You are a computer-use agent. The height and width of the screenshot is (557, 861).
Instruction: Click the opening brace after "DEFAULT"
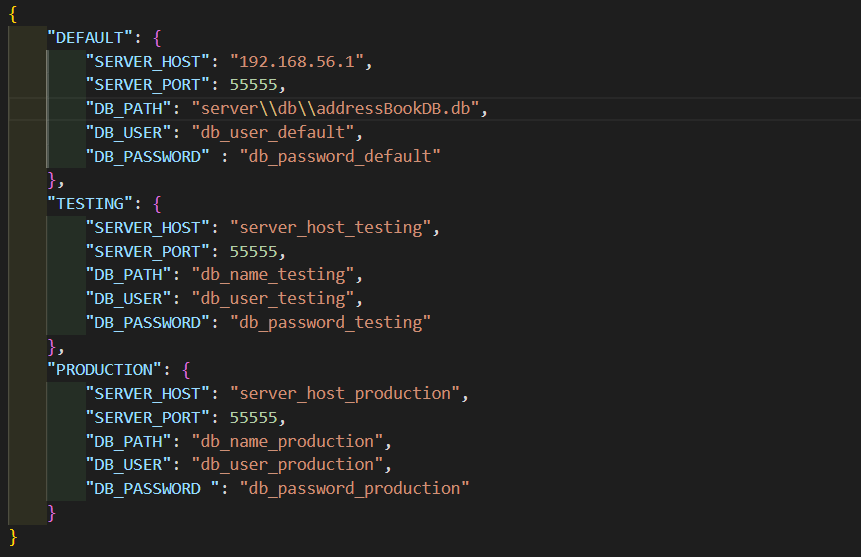[157, 38]
